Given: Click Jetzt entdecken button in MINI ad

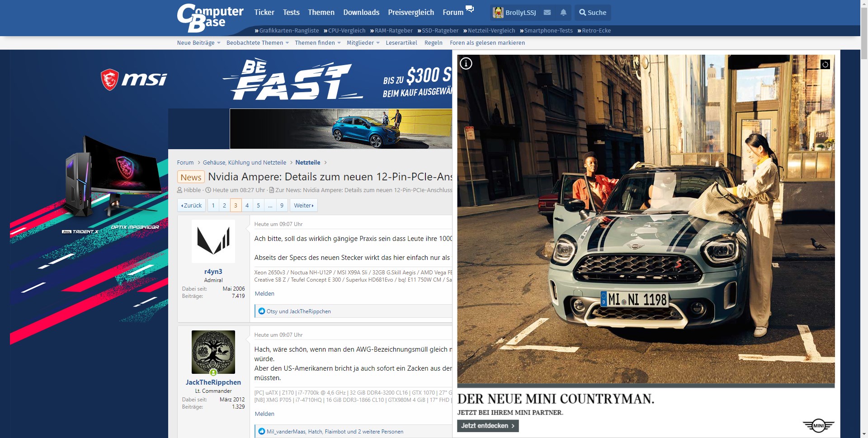Looking at the screenshot, I should [x=488, y=426].
